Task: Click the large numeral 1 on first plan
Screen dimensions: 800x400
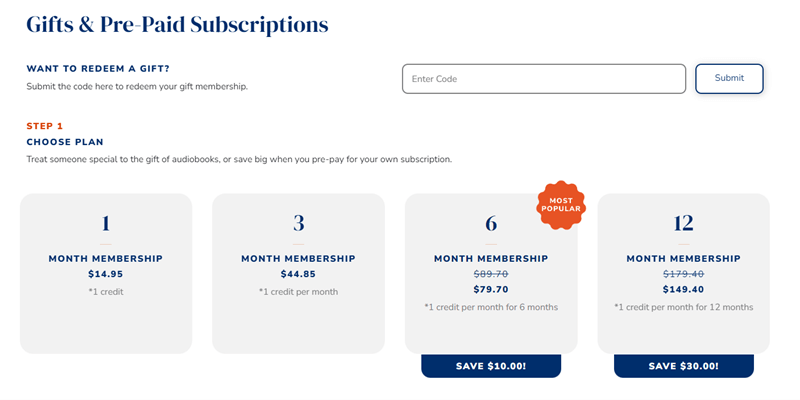Action: (x=105, y=223)
